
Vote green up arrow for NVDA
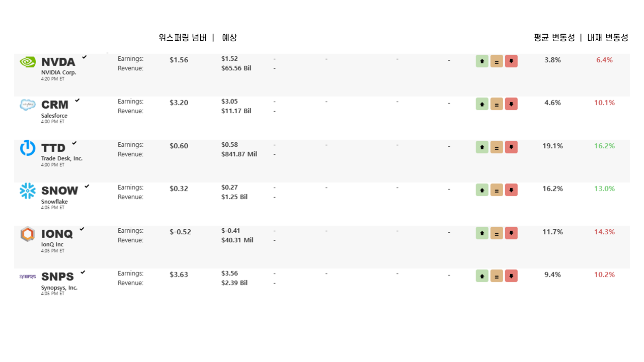(482, 61)
